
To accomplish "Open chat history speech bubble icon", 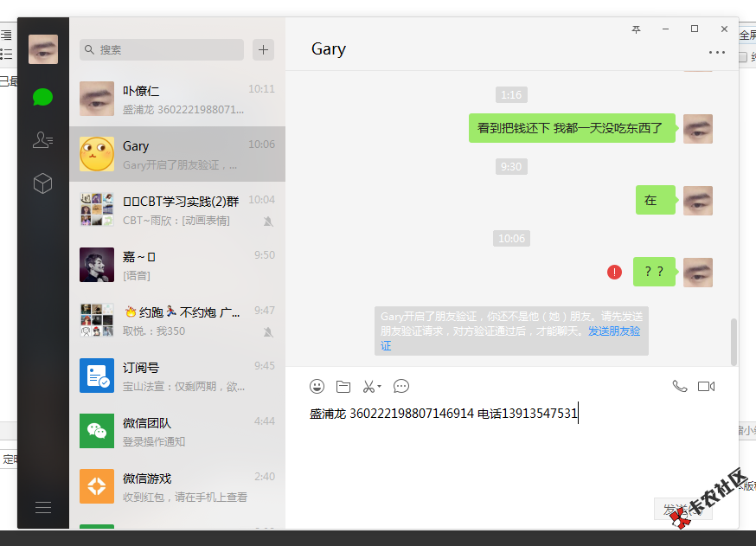I will [x=401, y=386].
